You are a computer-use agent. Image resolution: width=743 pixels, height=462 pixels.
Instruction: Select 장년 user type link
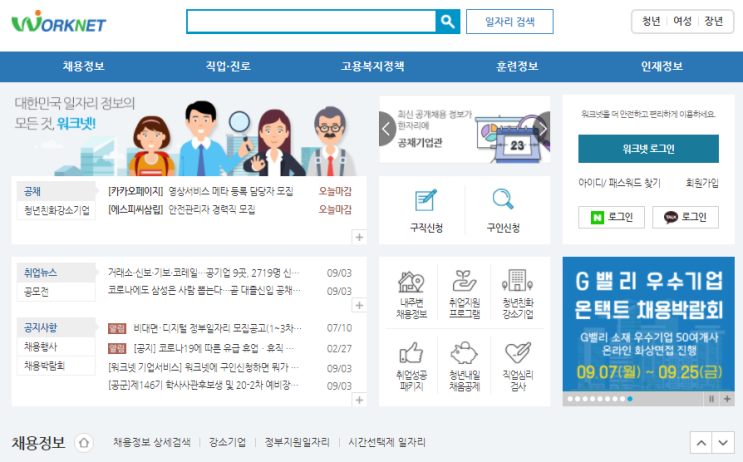point(713,21)
